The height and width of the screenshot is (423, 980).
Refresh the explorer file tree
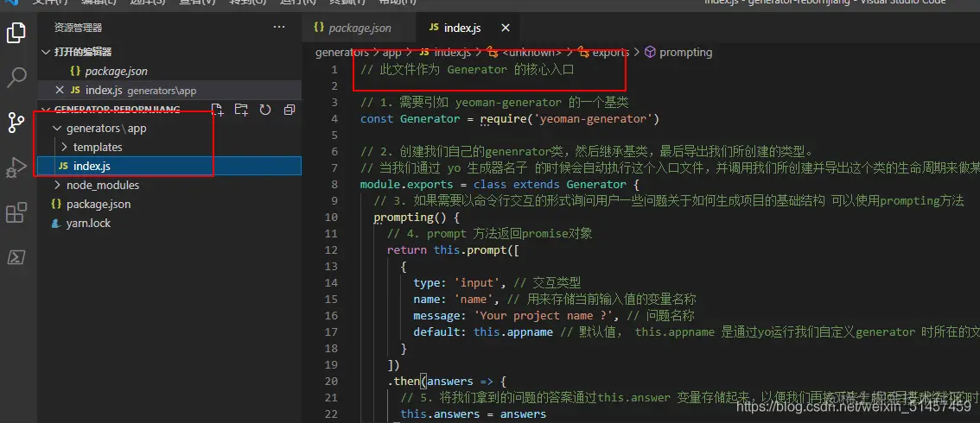coord(265,110)
